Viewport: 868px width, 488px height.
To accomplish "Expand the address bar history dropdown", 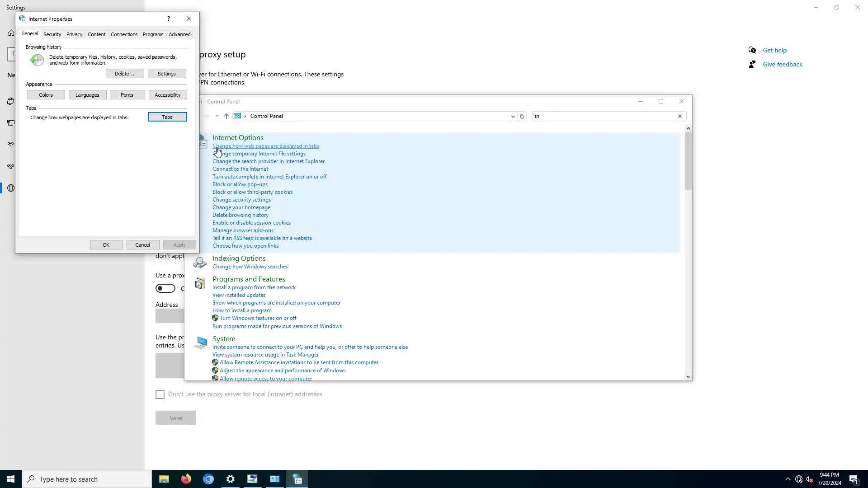I will click(513, 116).
